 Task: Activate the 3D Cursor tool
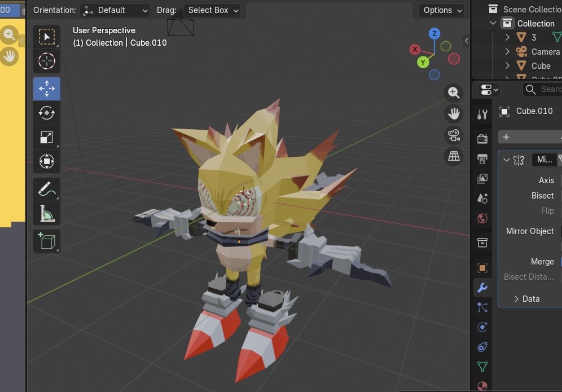point(47,61)
